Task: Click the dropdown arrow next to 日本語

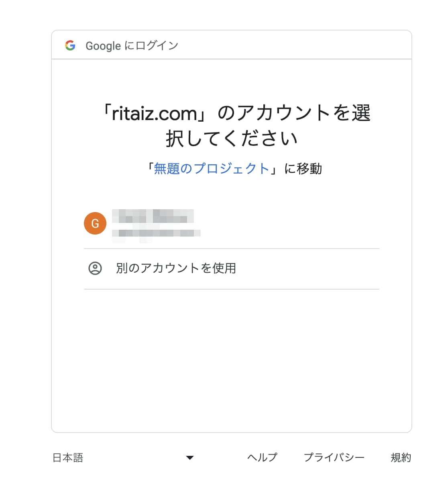Action: (189, 457)
